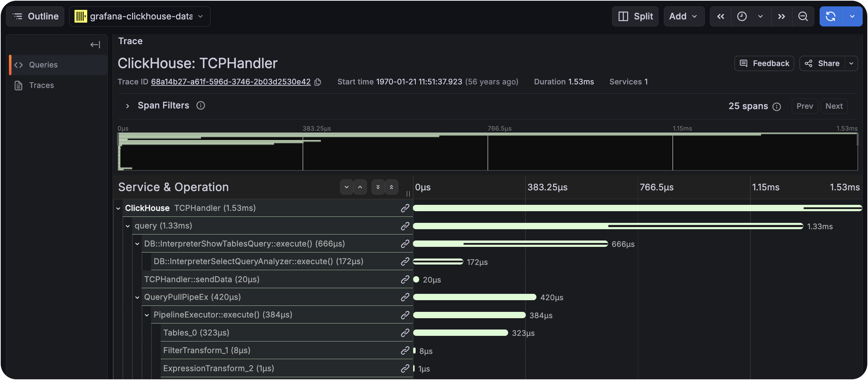868x380 pixels.
Task: Open the Add menu
Action: [683, 16]
